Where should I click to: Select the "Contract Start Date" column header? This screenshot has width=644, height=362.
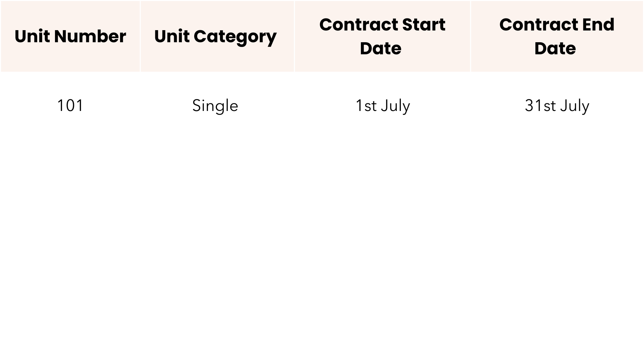pos(382,36)
